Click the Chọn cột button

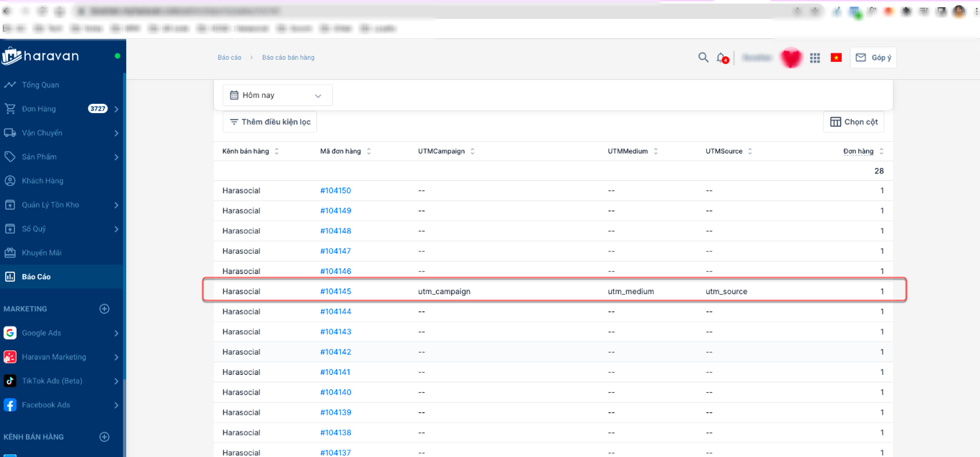(x=853, y=122)
